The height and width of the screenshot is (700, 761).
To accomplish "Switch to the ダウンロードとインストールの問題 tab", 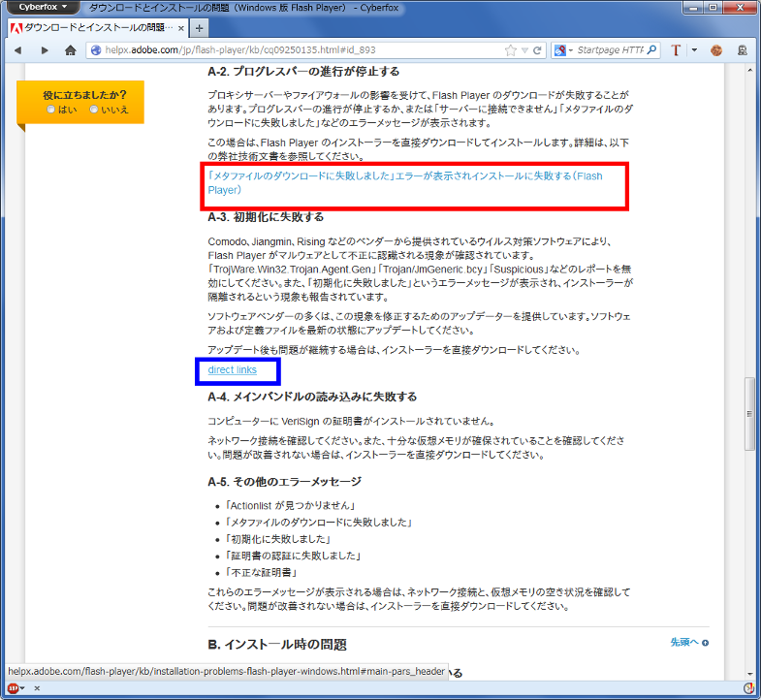I will click(98, 28).
